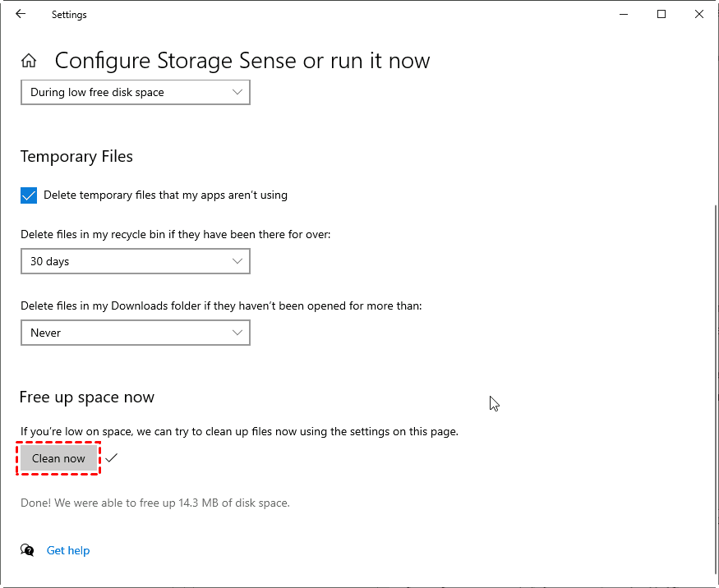
Task: Click the checkmark next to Clean now
Action: coord(112,457)
